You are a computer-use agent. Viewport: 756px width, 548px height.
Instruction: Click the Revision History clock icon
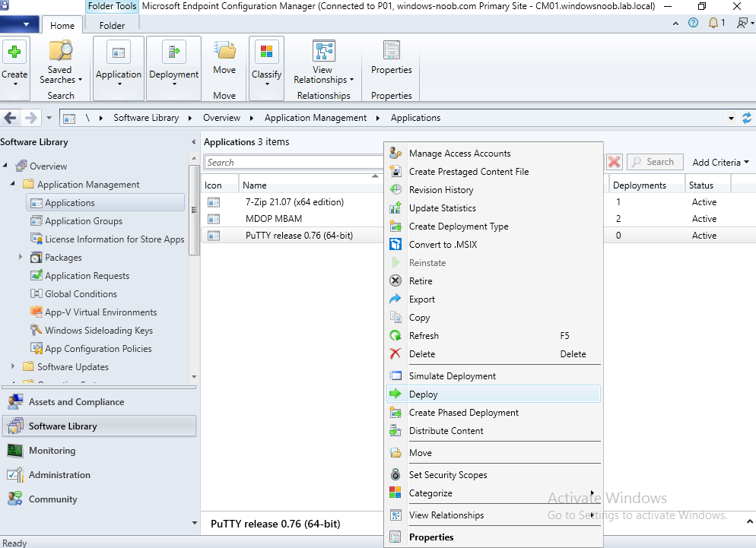coord(395,190)
